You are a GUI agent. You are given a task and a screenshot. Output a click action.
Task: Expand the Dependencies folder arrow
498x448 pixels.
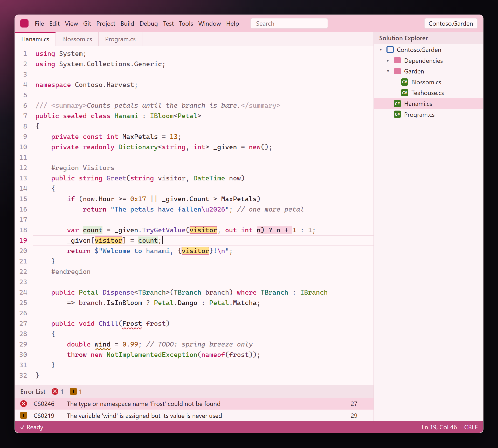point(388,60)
